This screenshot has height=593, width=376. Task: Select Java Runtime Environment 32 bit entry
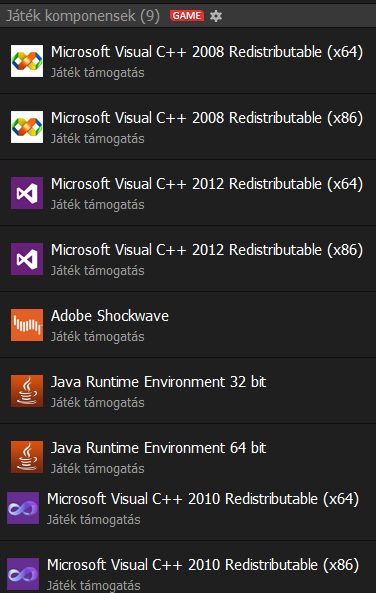[x=188, y=391]
